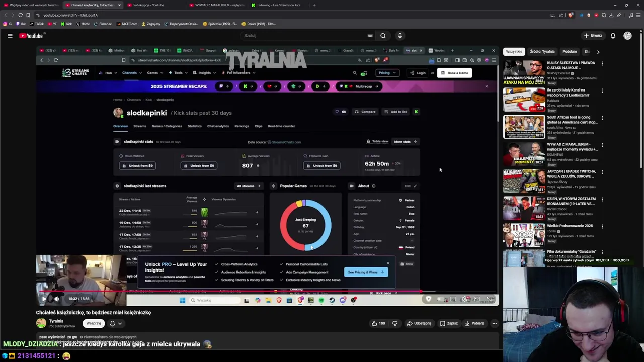Screen dimensions: 644x362
Task: Click the YouTube search magnifier button
Action: 383,36
